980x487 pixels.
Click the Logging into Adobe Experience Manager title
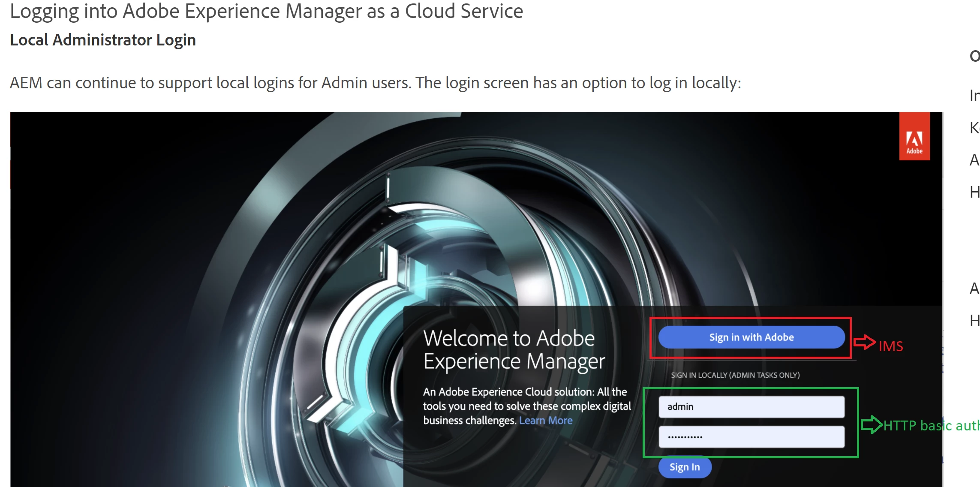[266, 11]
